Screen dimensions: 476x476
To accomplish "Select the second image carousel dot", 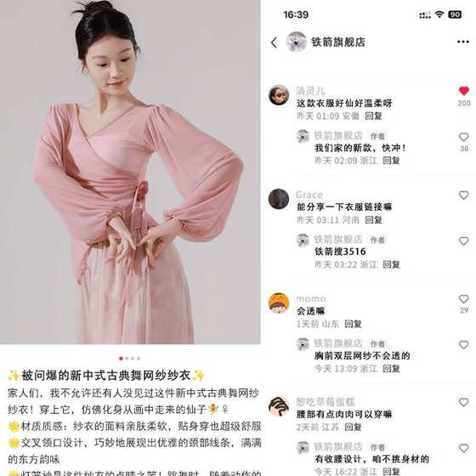I will [127, 359].
